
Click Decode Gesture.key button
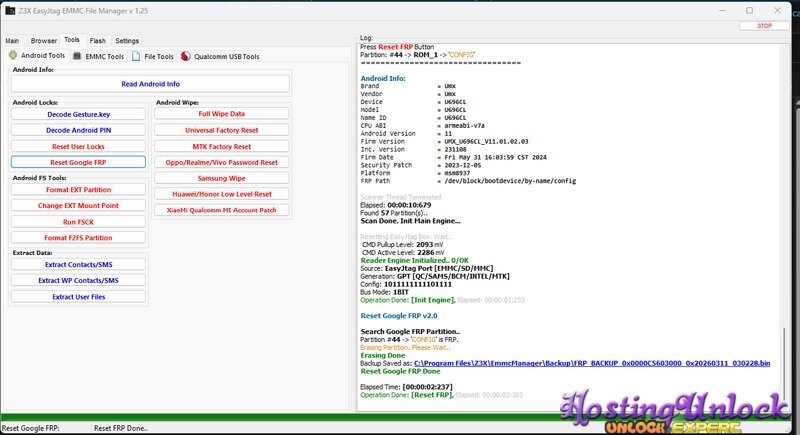(x=78, y=114)
